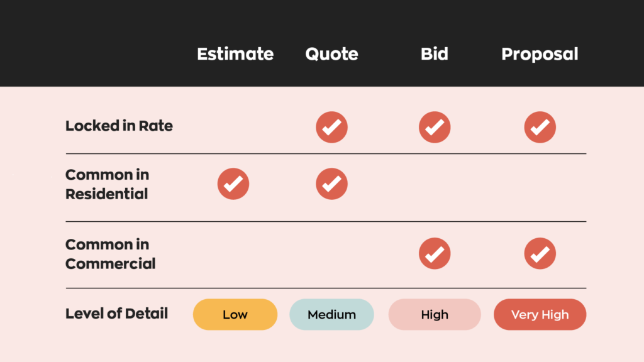Click the Estimate column header

(x=235, y=54)
